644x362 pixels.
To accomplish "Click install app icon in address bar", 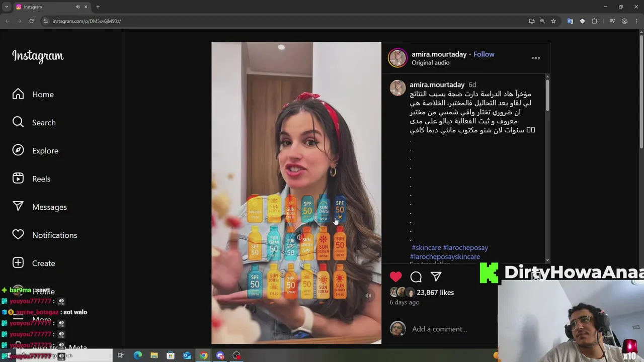I will [x=532, y=21].
